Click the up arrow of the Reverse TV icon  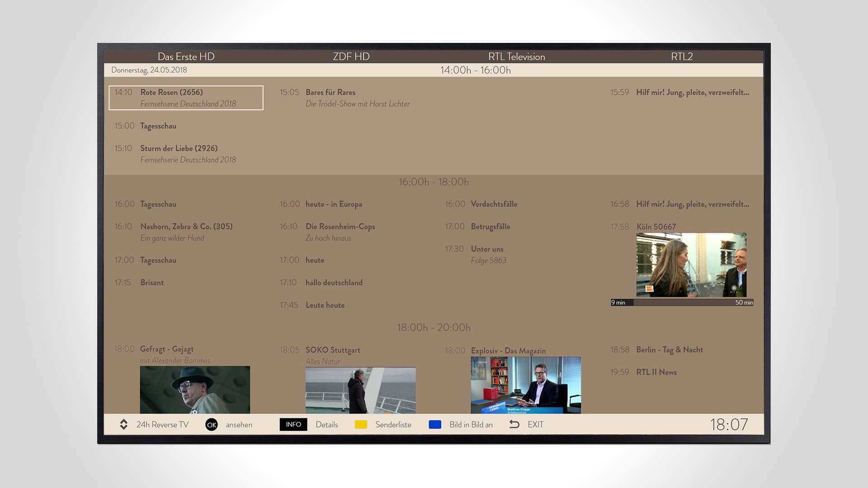123,422
